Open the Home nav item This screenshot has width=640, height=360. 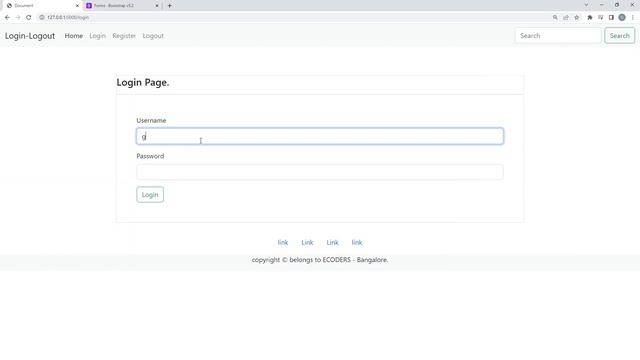click(74, 36)
